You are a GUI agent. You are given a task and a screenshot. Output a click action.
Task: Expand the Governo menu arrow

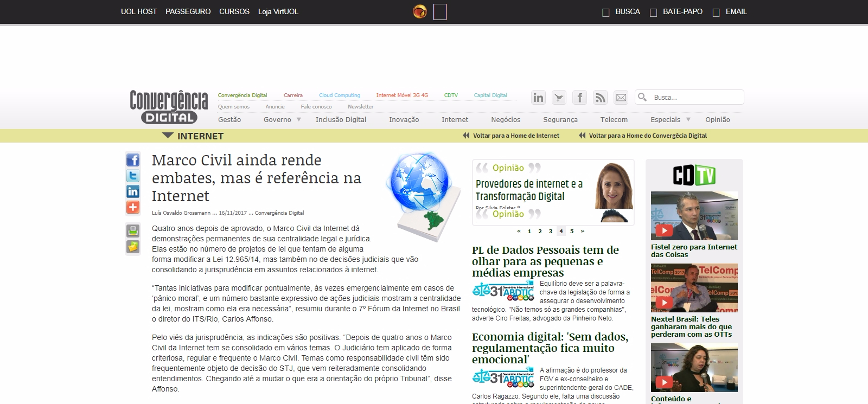[298, 119]
